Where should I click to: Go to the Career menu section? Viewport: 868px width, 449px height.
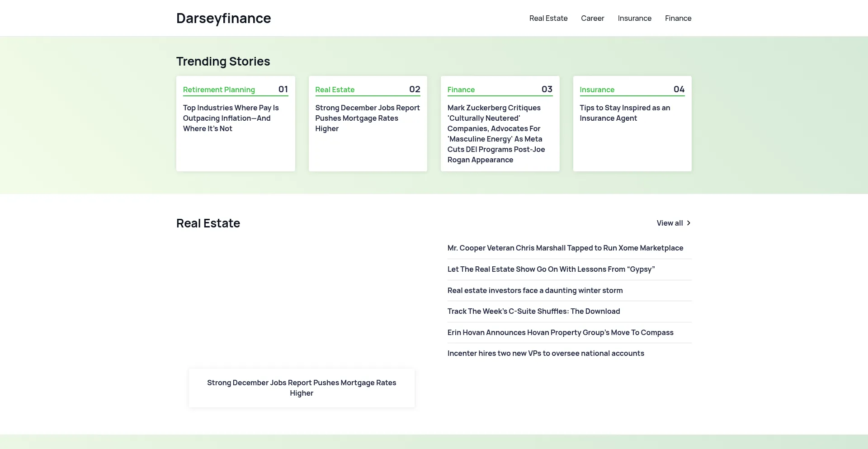[592, 18]
